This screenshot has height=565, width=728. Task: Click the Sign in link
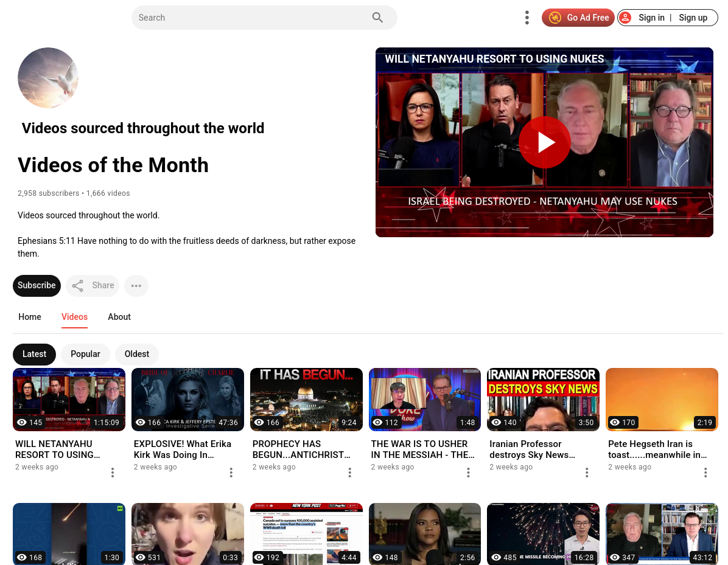(651, 18)
